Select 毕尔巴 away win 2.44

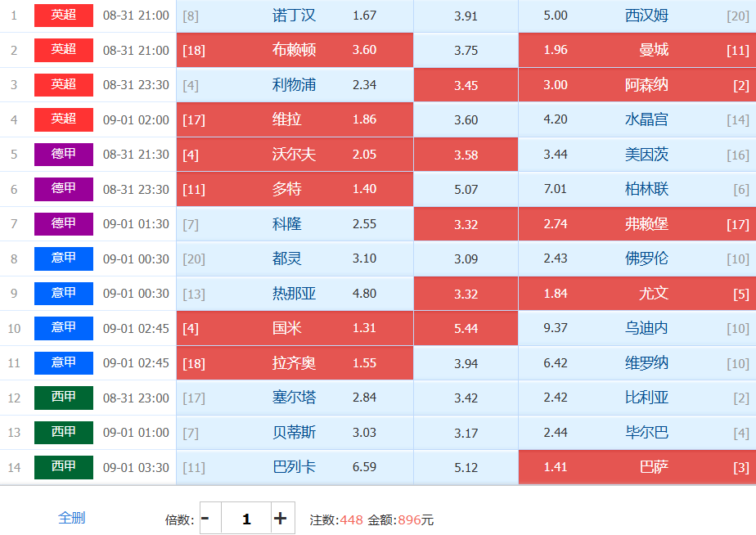click(x=637, y=432)
